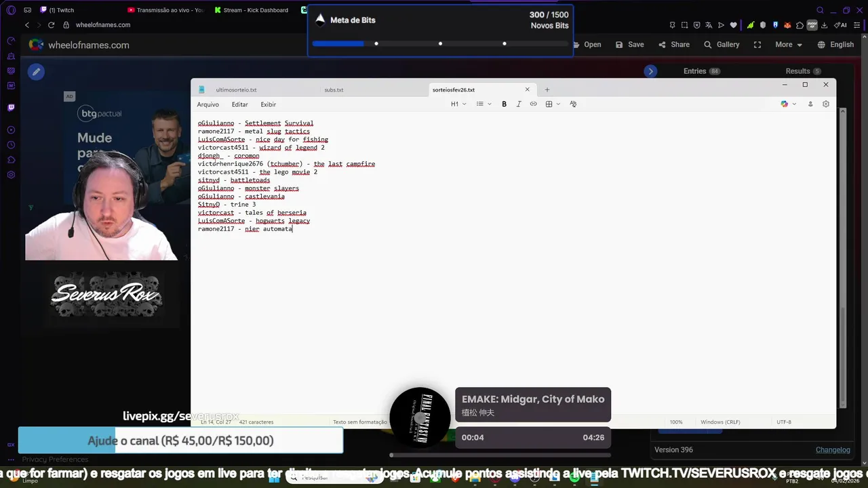Click 100% zoom level in status bar
The width and height of the screenshot is (868, 488).
coord(676,422)
